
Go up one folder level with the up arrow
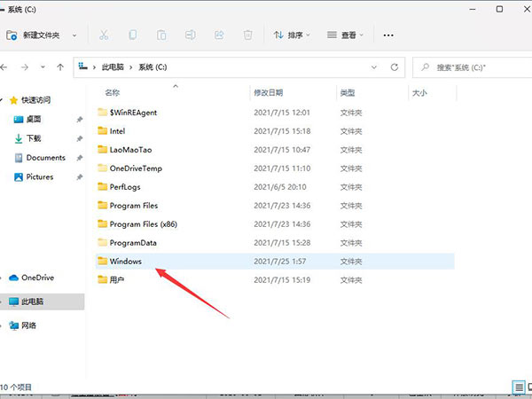point(60,66)
